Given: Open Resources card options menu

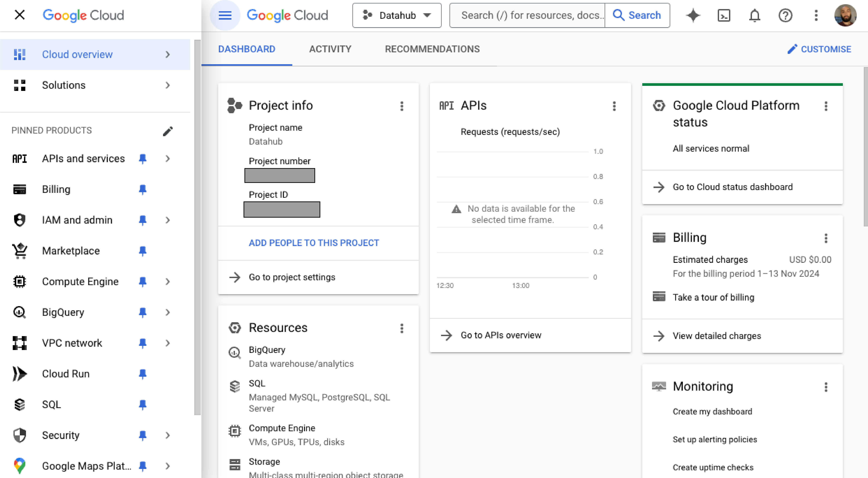Looking at the screenshot, I should click(402, 328).
